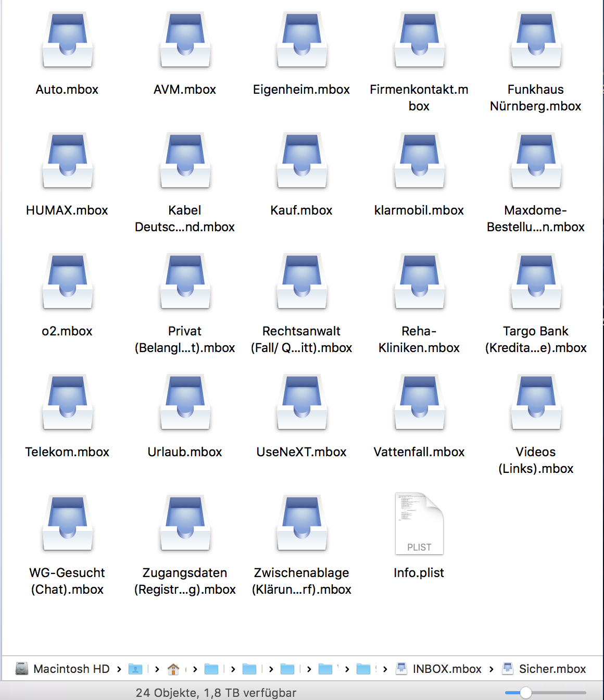
Task: Select the Rechtsanwalt (Fall/ Q...itt).mbox icon
Action: pyautogui.click(x=302, y=282)
